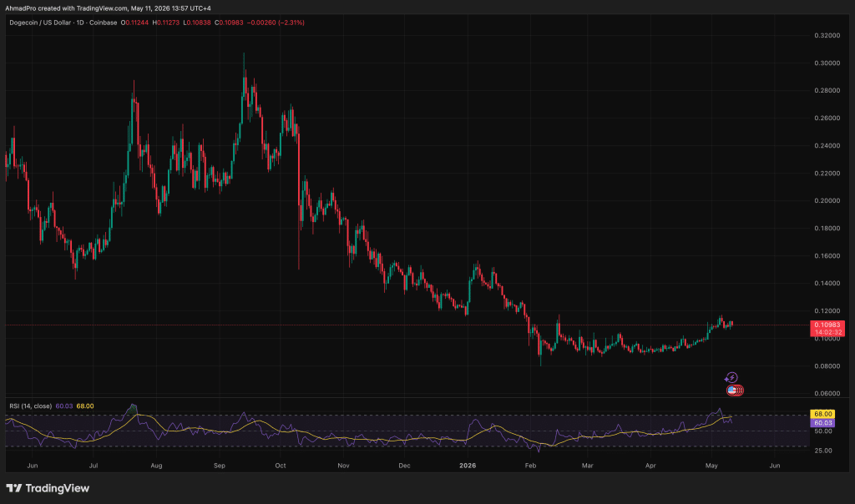
Task: Click the first Jun label on the time axis
Action: pos(33,466)
